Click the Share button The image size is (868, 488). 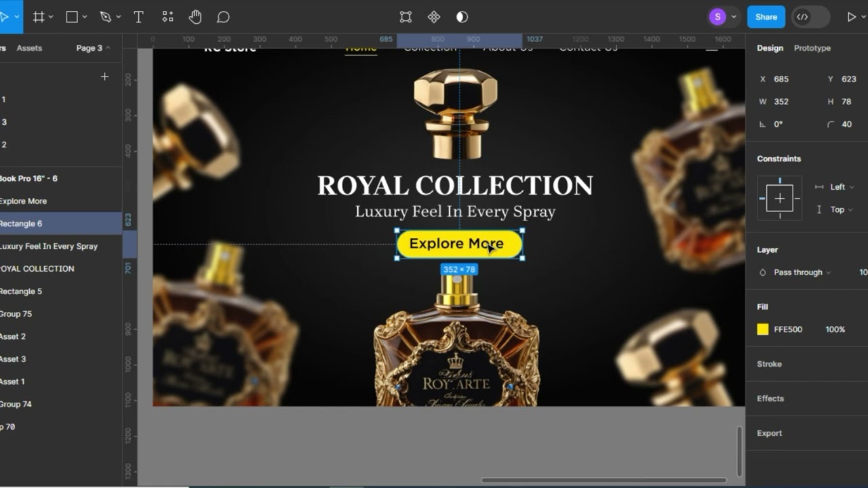766,17
